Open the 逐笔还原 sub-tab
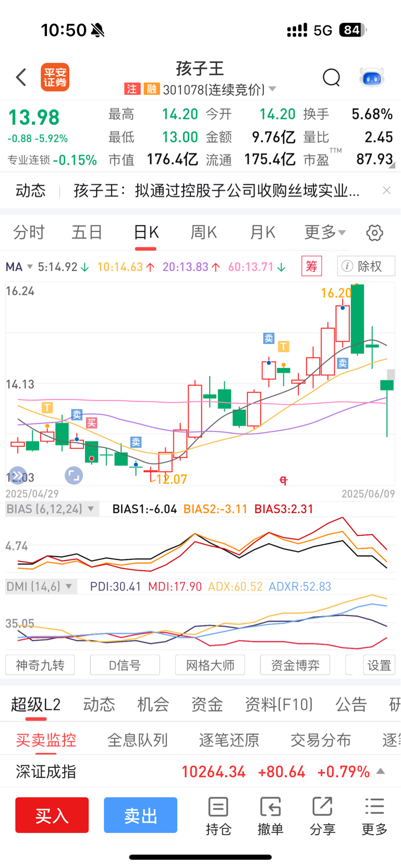Viewport: 401px width, 868px height. pos(229,740)
